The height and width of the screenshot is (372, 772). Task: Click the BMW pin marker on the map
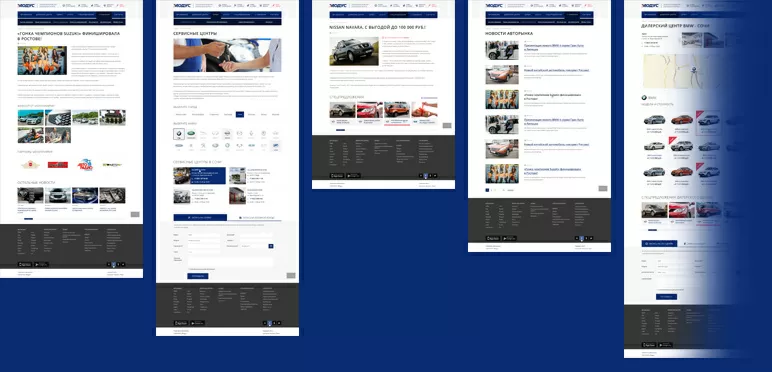point(694,70)
